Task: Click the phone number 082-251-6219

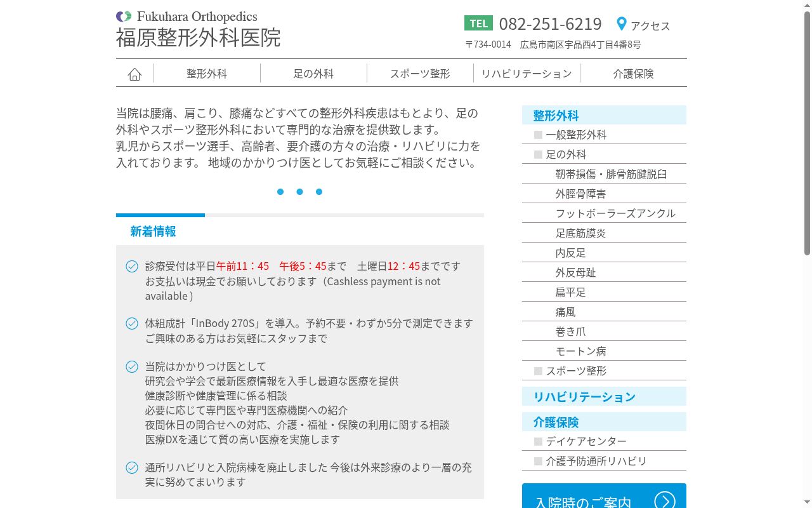Action: pos(550,24)
